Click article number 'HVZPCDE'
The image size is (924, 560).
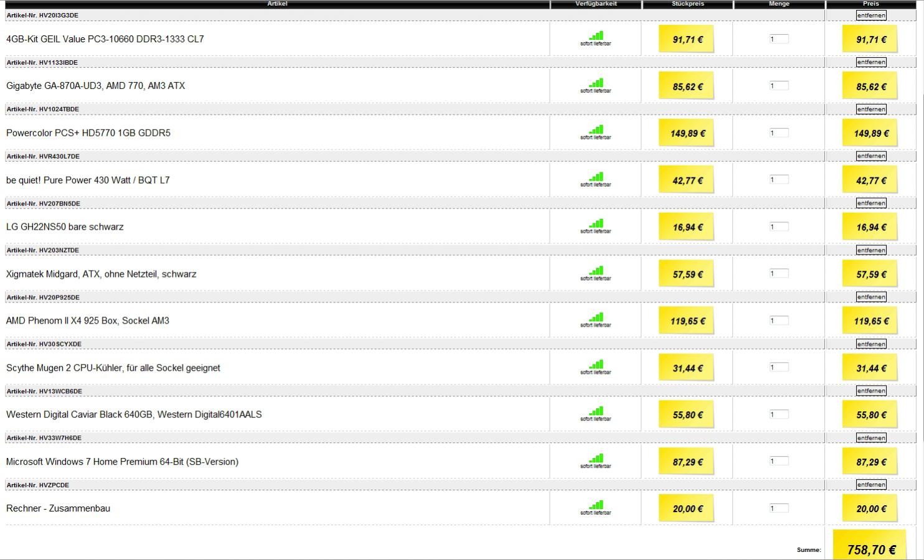point(54,485)
